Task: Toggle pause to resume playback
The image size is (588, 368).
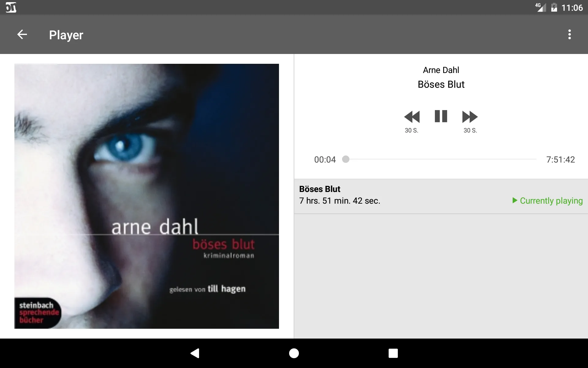Action: tap(441, 116)
